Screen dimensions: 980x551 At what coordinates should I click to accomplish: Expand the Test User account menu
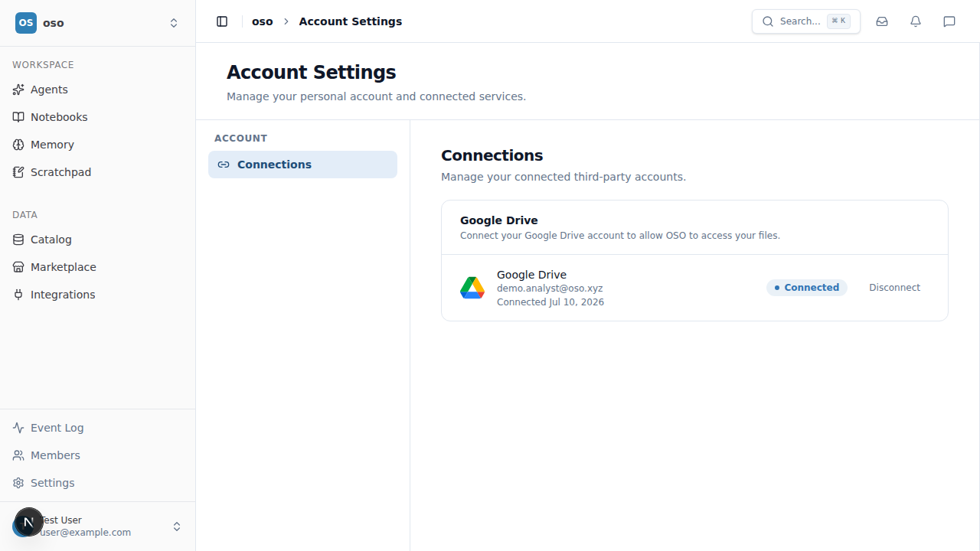(x=177, y=527)
